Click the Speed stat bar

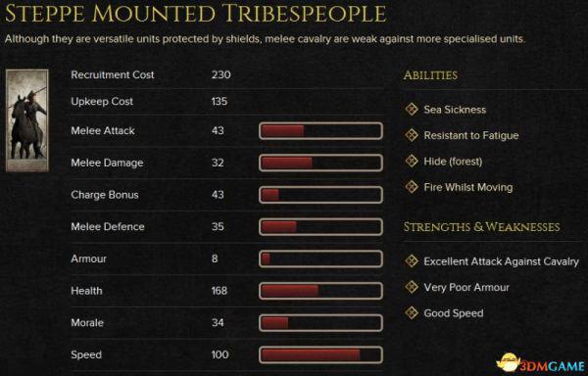click(x=321, y=355)
